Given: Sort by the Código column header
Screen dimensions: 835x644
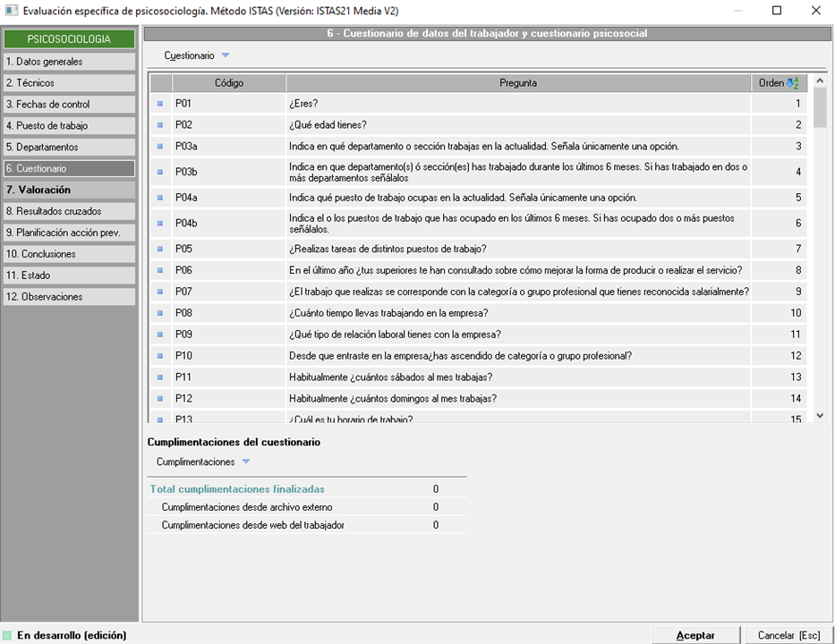Looking at the screenshot, I should coord(229,83).
